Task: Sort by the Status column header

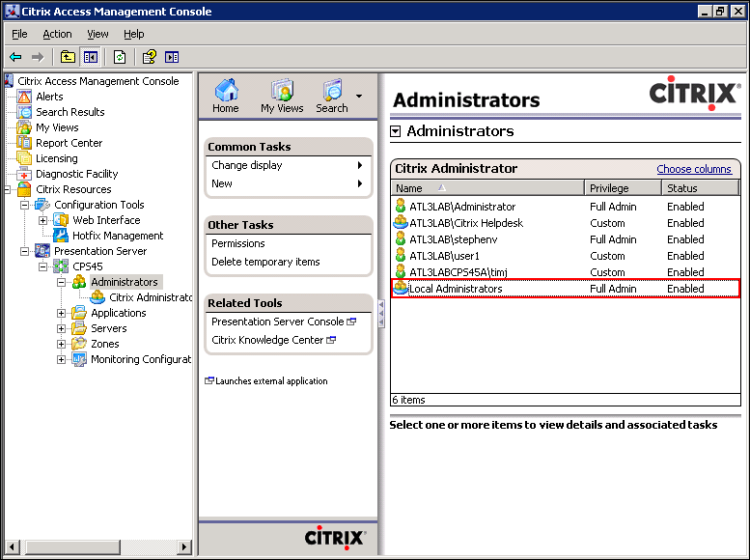Action: 700,188
